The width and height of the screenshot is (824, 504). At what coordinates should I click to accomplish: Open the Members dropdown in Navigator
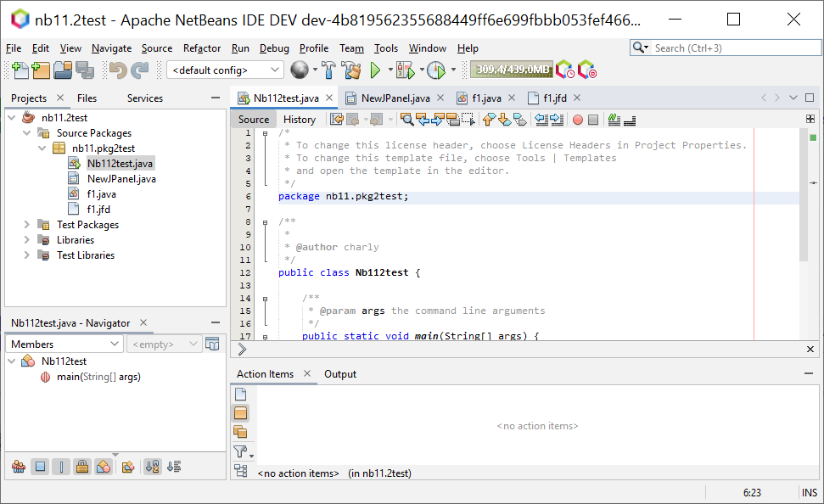pos(64,344)
